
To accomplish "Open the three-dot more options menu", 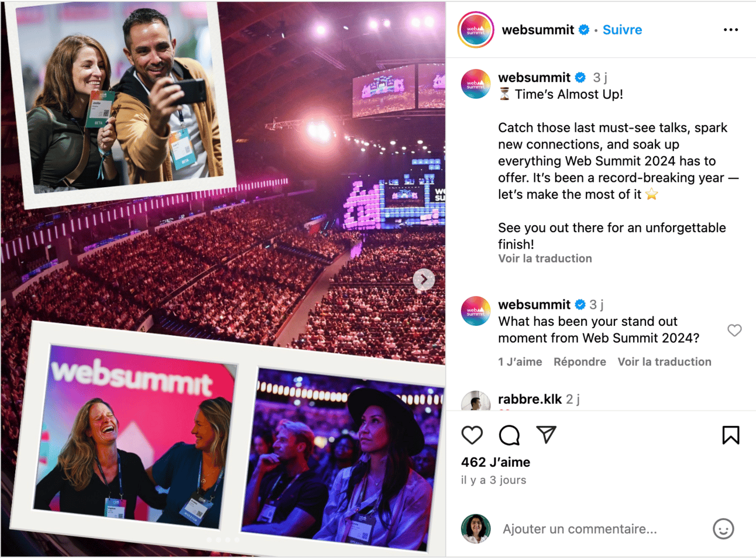I will [x=731, y=30].
